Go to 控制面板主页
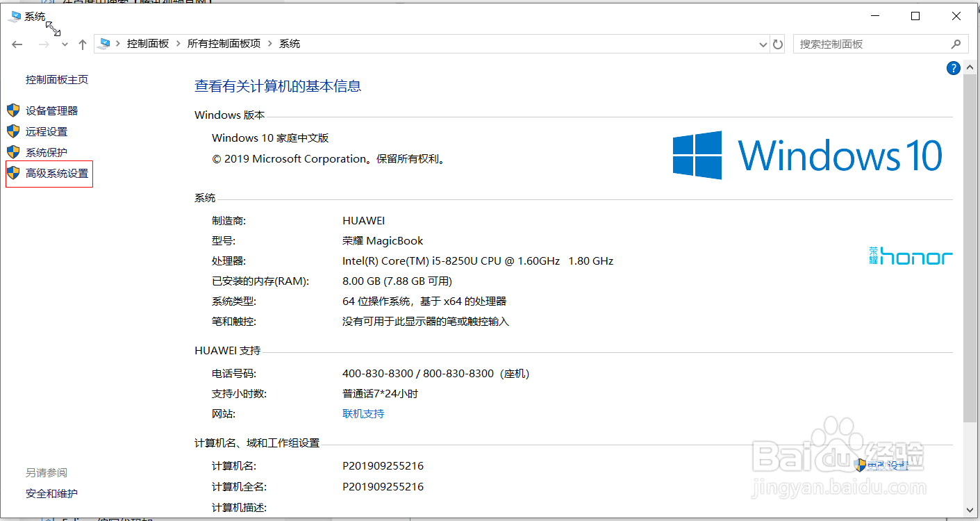Screen dimensions: 980x521 click(57, 80)
